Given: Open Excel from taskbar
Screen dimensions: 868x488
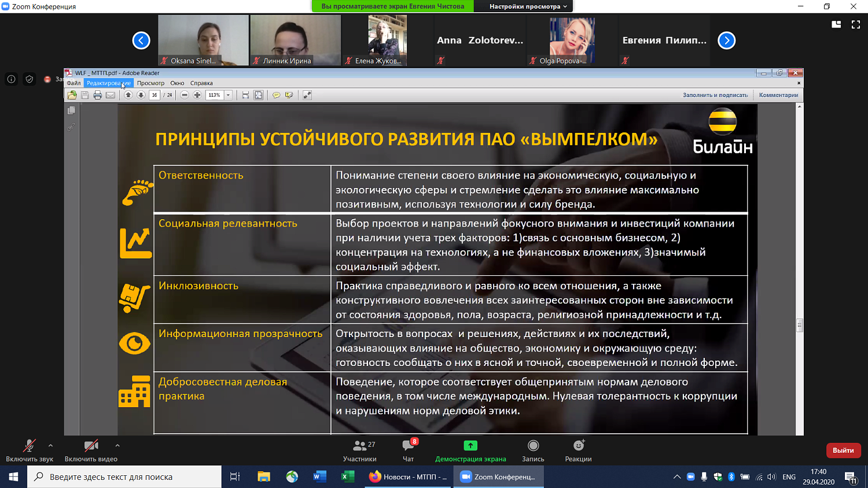Looking at the screenshot, I should coord(348,477).
